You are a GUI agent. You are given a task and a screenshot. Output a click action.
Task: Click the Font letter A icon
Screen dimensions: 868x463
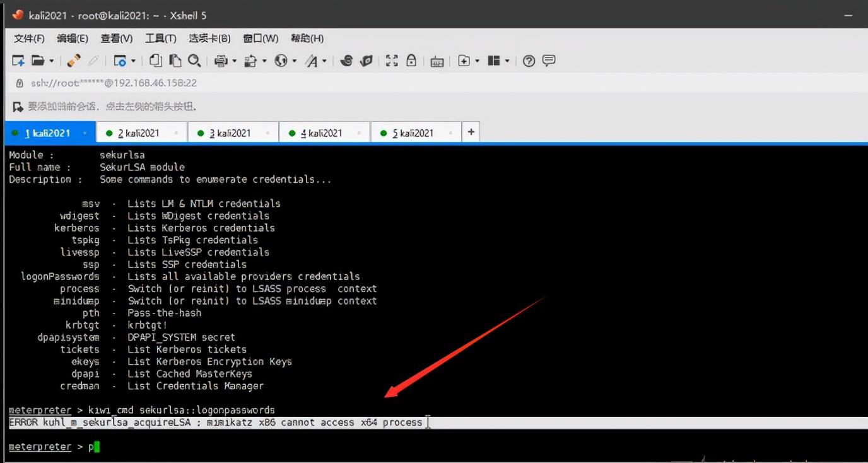(x=312, y=61)
